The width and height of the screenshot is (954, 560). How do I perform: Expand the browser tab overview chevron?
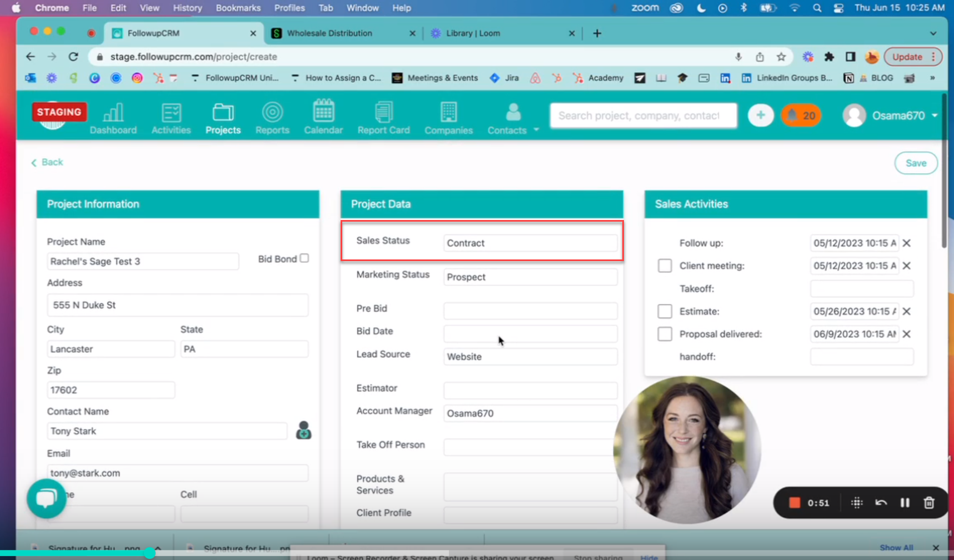pyautogui.click(x=932, y=33)
